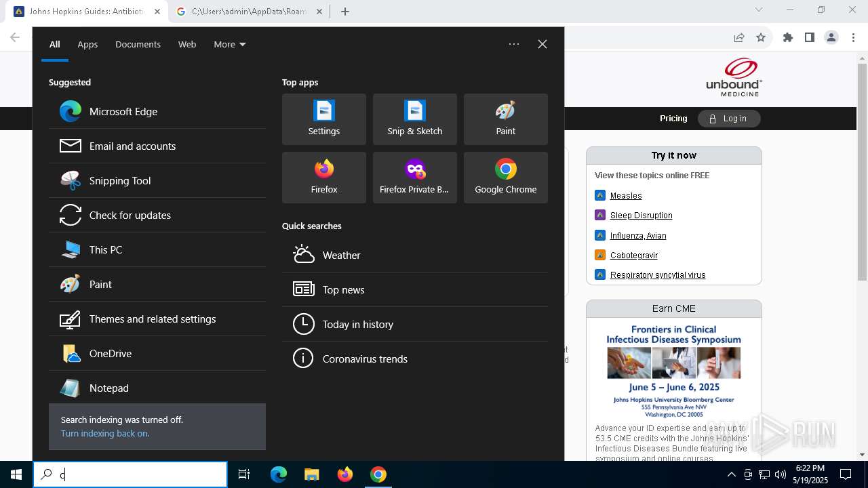Viewport: 868px width, 488px height.
Task: Open OneDrive from suggested list
Action: (x=157, y=353)
